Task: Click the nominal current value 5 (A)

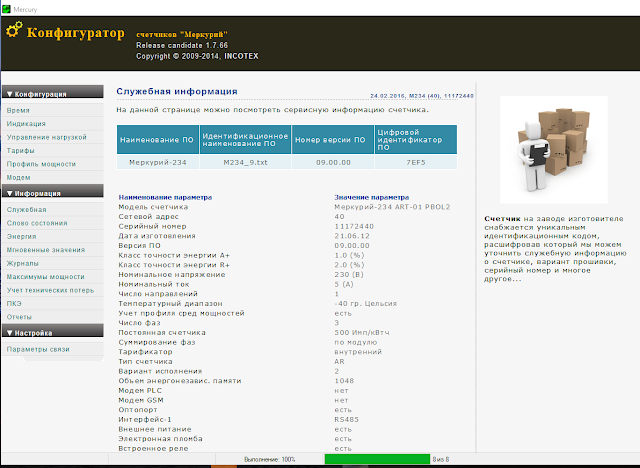Action: tap(344, 284)
